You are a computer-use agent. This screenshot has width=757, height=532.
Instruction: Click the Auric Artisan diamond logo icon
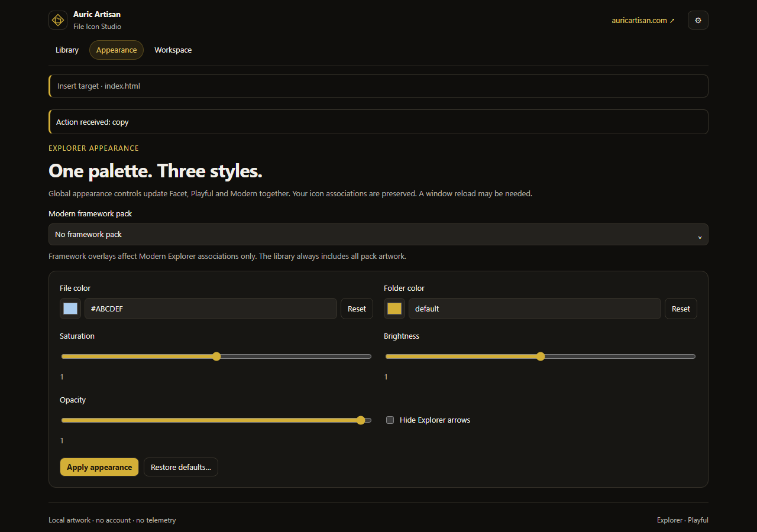tap(58, 20)
